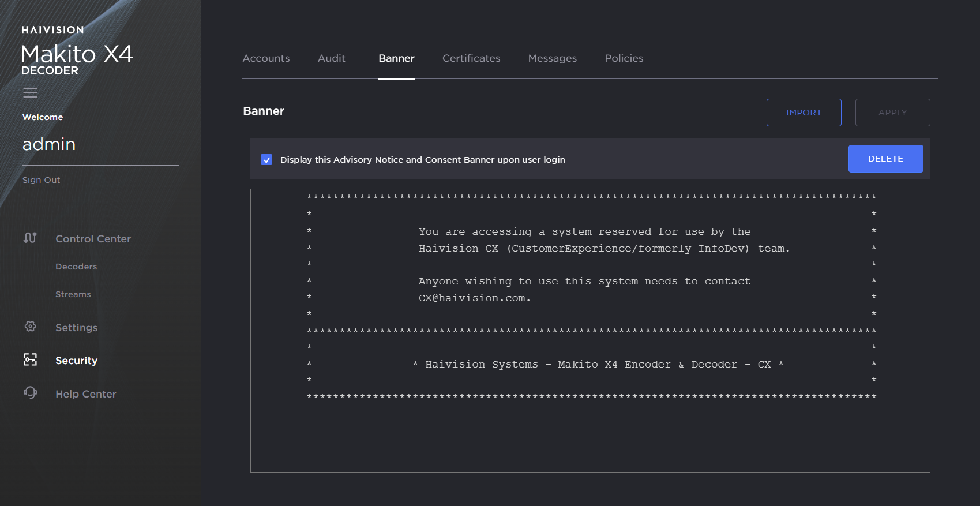Screen dimensions: 980x506
Task: Open the Policies tab
Action: click(624, 58)
